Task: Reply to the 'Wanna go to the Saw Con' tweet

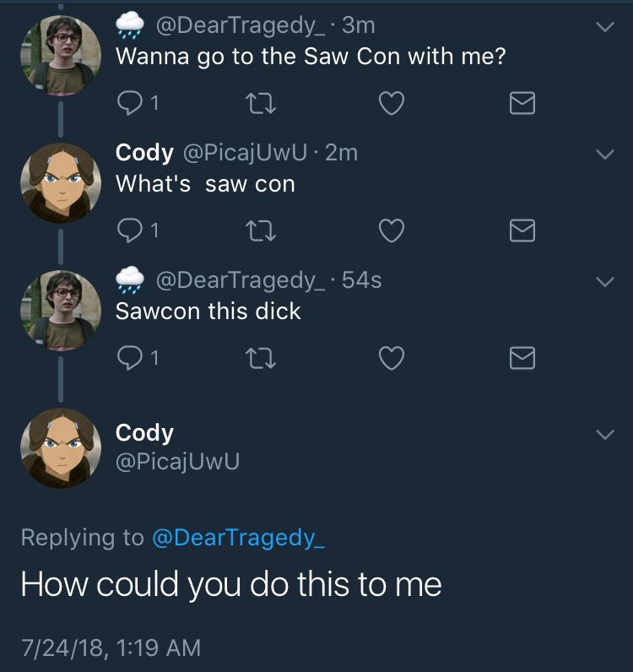Action: click(130, 103)
